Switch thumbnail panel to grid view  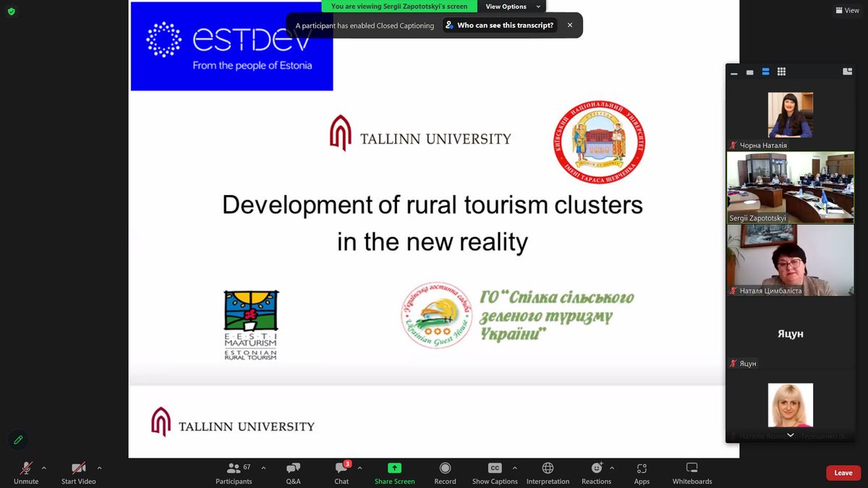781,72
